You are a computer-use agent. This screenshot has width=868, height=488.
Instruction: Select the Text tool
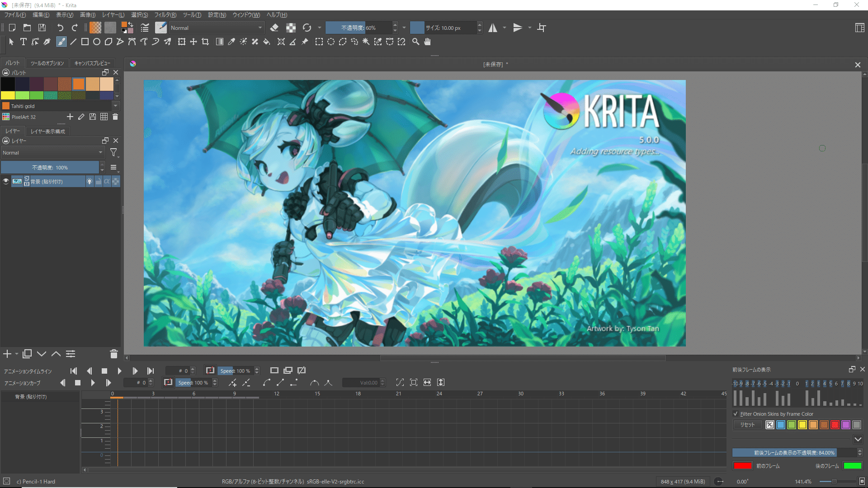[24, 42]
